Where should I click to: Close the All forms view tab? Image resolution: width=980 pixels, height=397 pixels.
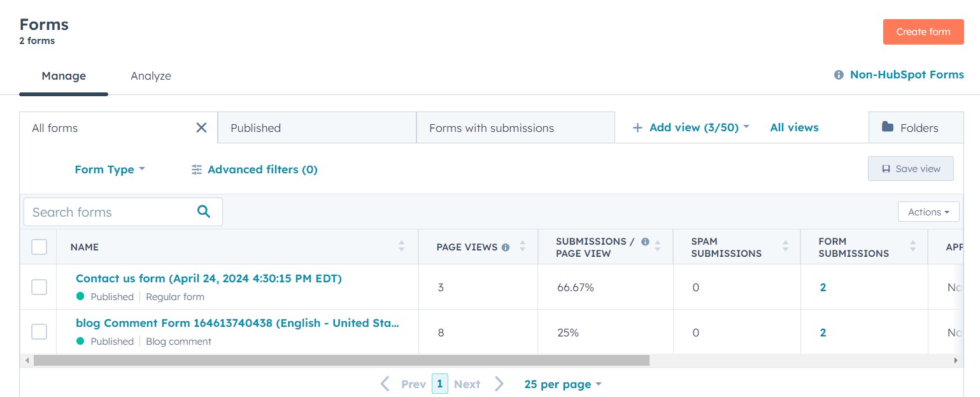(201, 127)
